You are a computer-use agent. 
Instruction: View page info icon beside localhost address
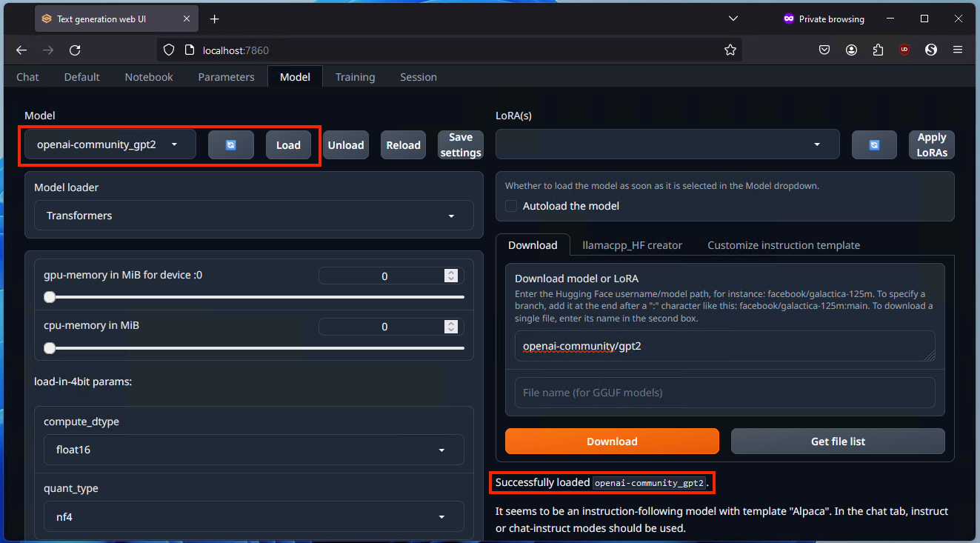(x=189, y=50)
